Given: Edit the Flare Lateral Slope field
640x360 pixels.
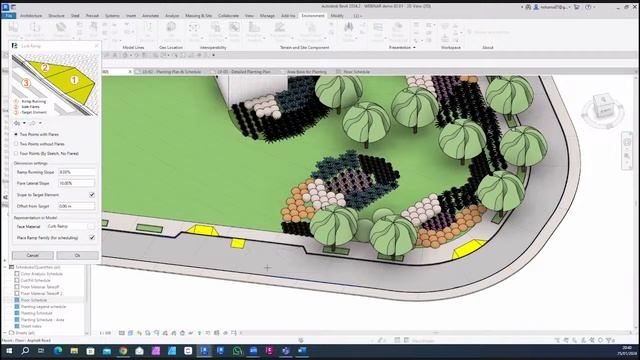Looking at the screenshot, I should click(x=77, y=183).
